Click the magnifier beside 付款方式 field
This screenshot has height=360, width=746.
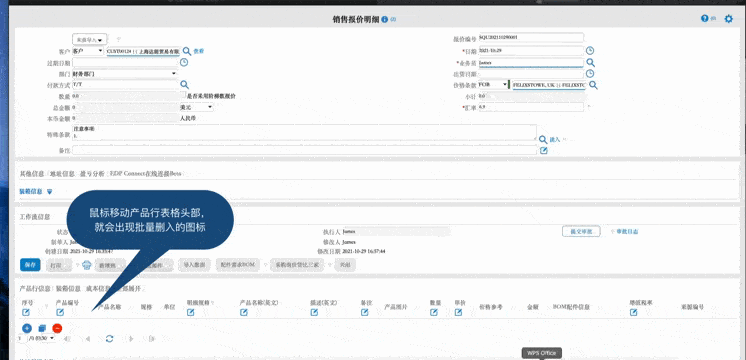pyautogui.click(x=184, y=85)
